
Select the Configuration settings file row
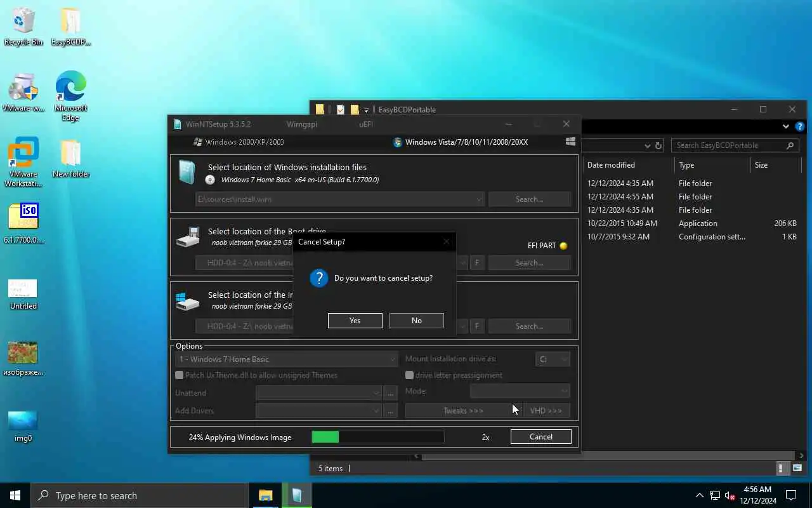[691, 237]
